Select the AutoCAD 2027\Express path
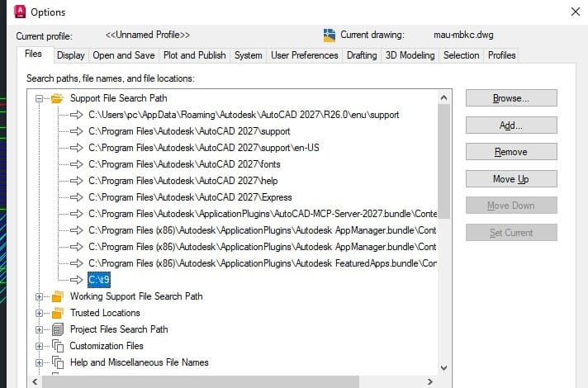The height and width of the screenshot is (388, 588). click(190, 197)
